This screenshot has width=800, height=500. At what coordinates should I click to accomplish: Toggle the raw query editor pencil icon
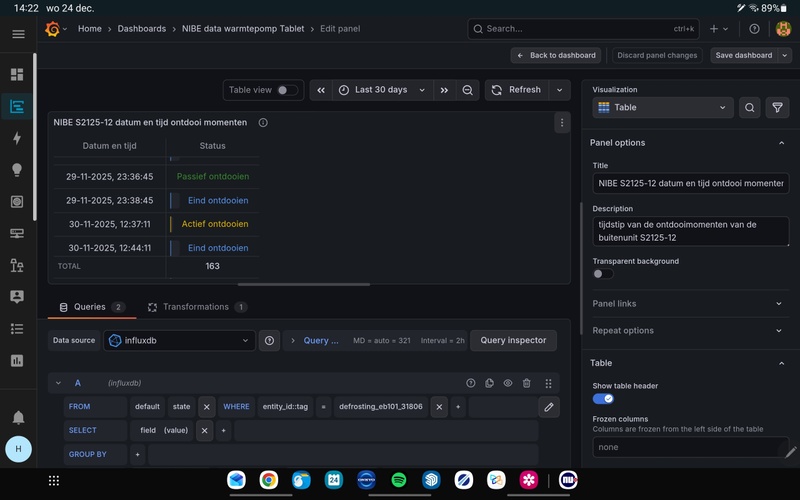(x=548, y=407)
